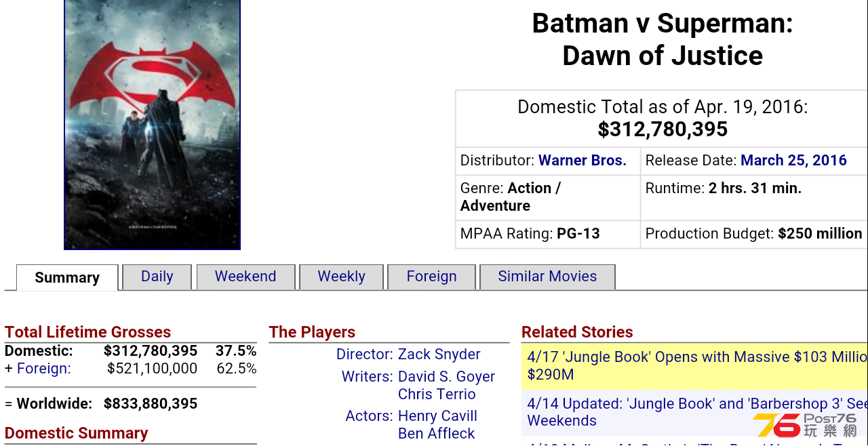Open writer Chris Terrio's link
This screenshot has width=868, height=446.
tap(437, 394)
